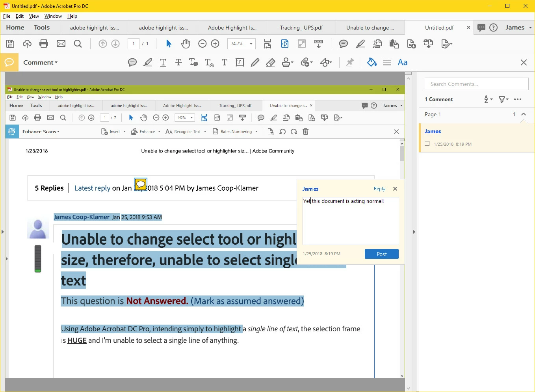The image size is (535, 392).
Task: Open the line thickness control
Action: pos(387,62)
